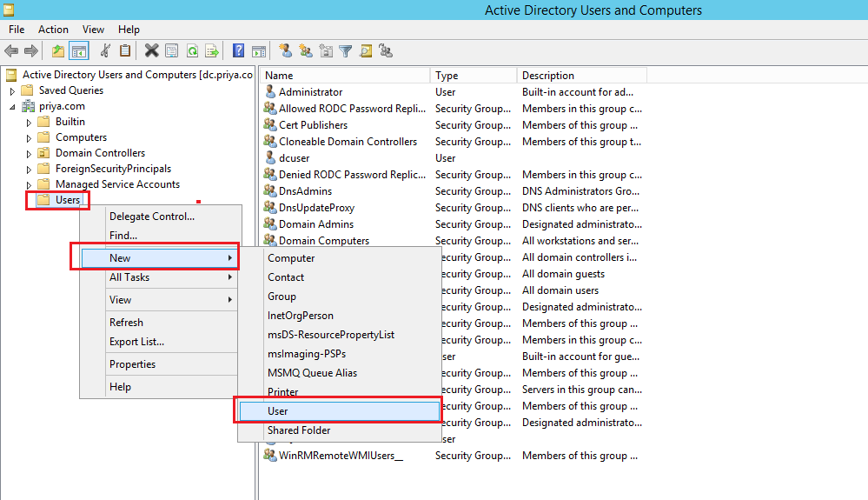Select Find... in the context menu
Viewport: 868px width, 500px height.
pyautogui.click(x=161, y=236)
